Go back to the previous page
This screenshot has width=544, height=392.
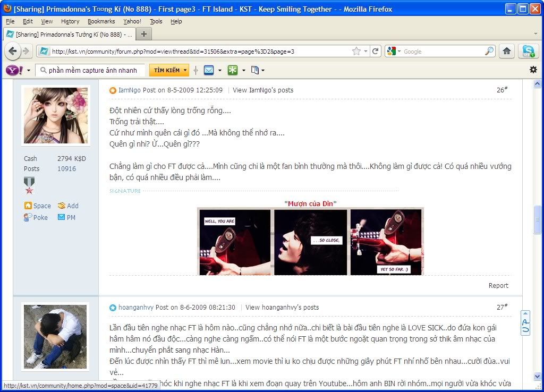tap(13, 52)
